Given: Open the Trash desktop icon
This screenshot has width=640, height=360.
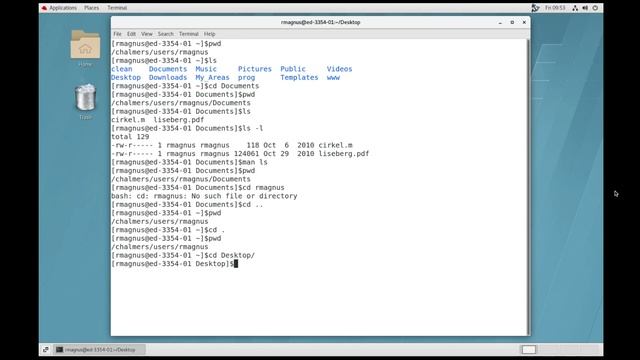Looking at the screenshot, I should tap(85, 102).
